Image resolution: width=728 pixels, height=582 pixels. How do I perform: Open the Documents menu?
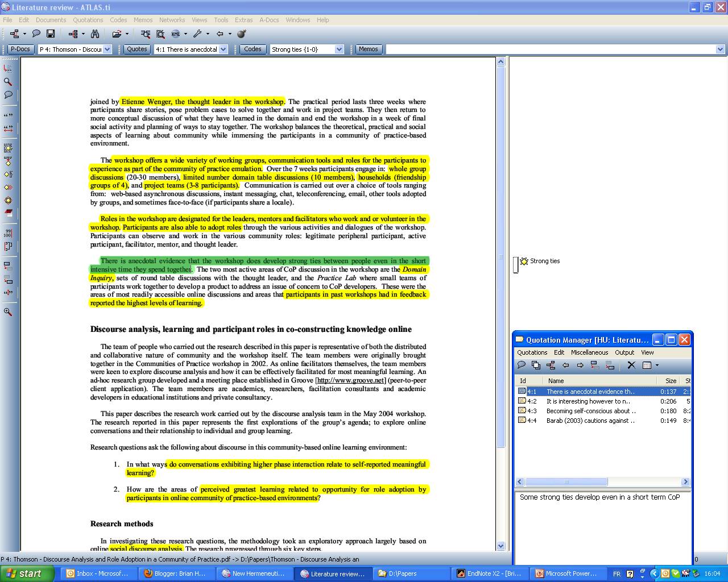51,20
